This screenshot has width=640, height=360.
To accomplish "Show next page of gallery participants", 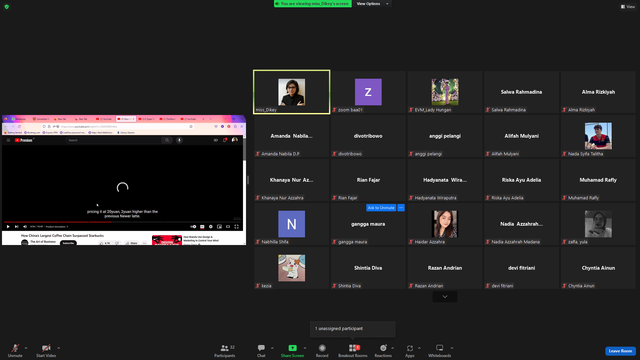I will [x=445, y=297].
